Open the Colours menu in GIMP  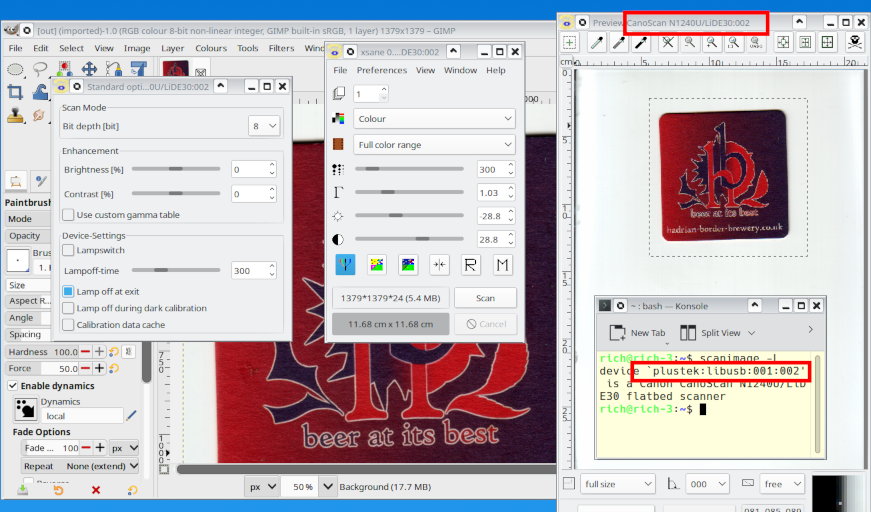coord(211,48)
